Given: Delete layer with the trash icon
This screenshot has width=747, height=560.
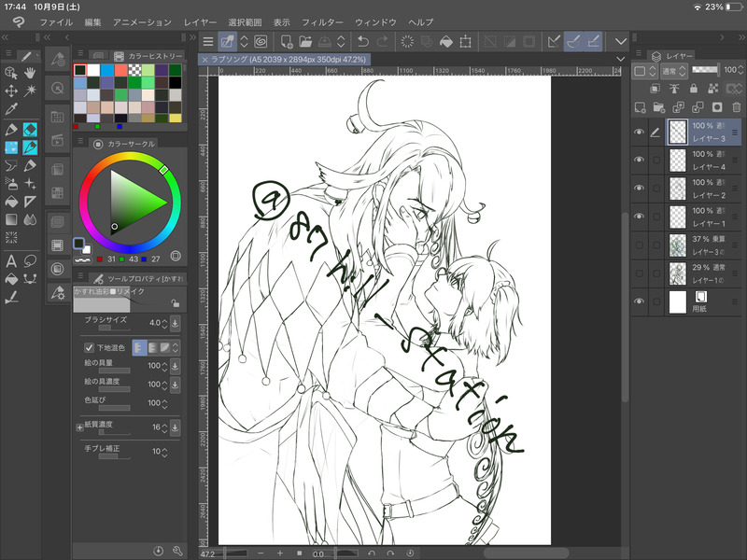Looking at the screenshot, I should (x=737, y=107).
